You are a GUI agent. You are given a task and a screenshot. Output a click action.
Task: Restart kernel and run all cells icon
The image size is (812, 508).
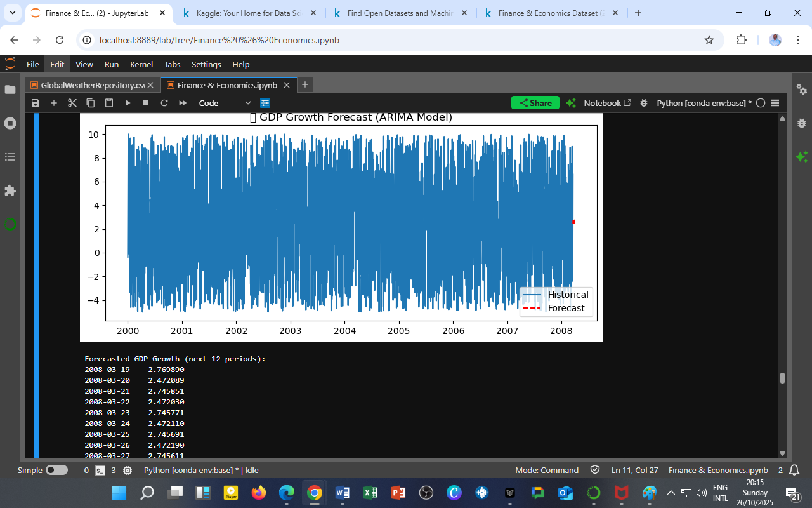tap(183, 103)
